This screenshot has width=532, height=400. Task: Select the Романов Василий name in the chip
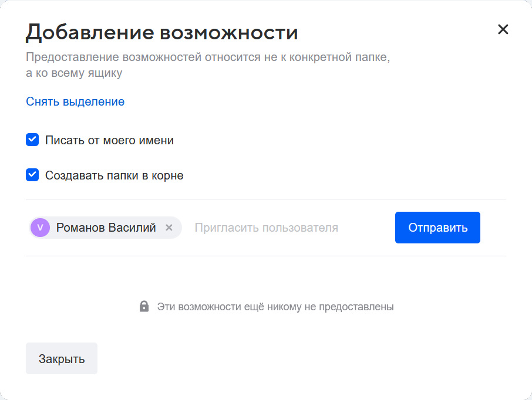tap(106, 228)
